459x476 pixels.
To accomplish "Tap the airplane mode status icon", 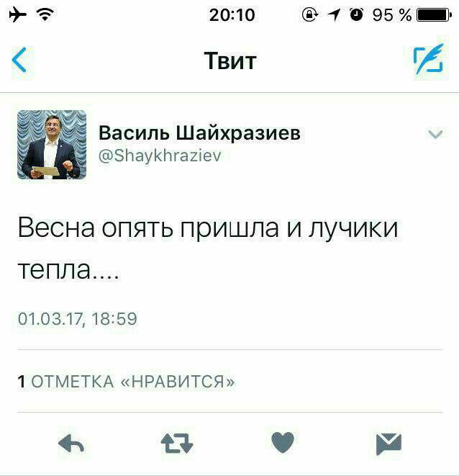I will point(17,14).
